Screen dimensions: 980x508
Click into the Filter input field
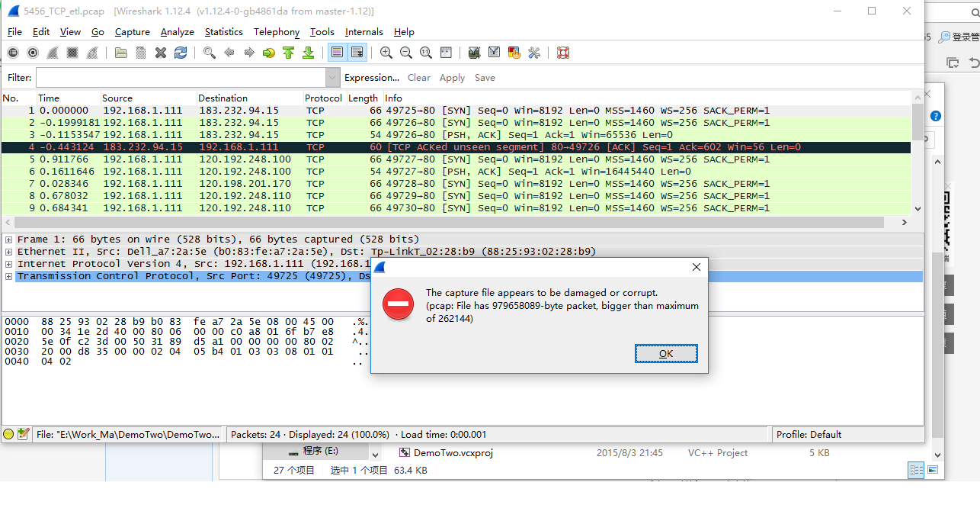click(181, 78)
